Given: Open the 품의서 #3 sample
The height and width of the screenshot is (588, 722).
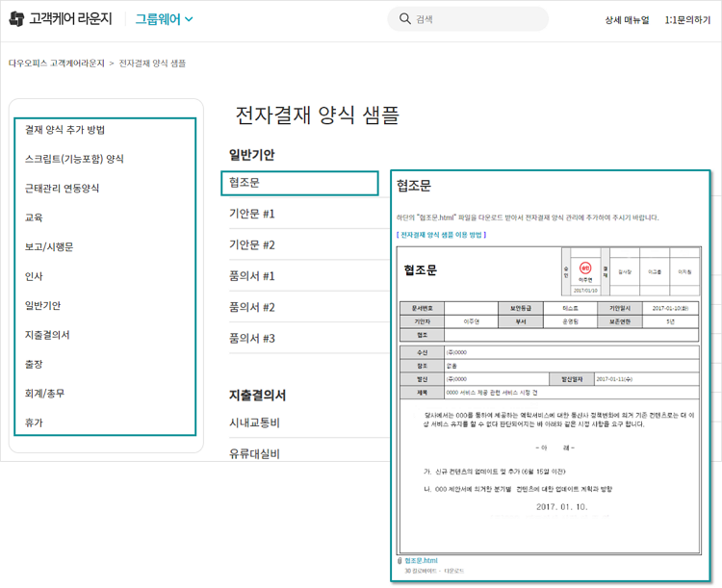Looking at the screenshot, I should [252, 339].
